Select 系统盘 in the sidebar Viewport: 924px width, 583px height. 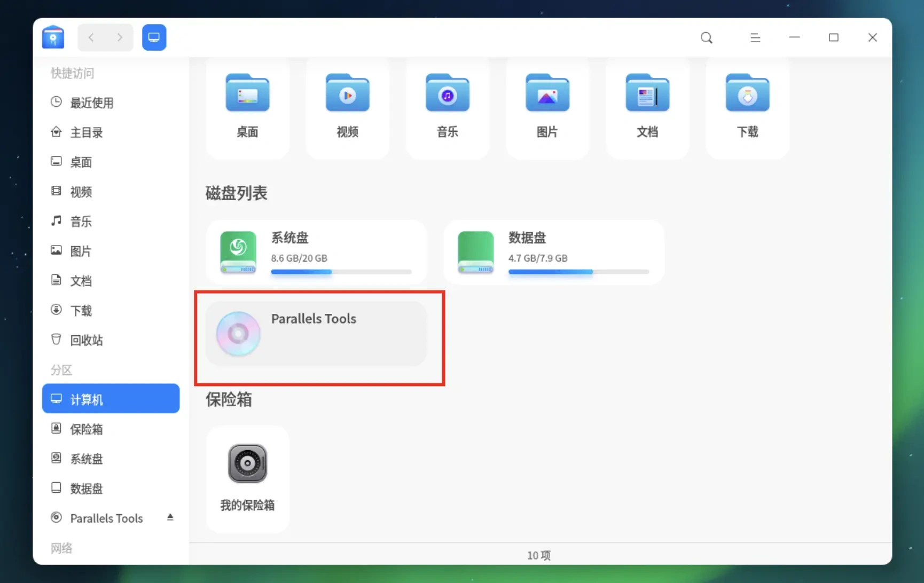click(111, 459)
